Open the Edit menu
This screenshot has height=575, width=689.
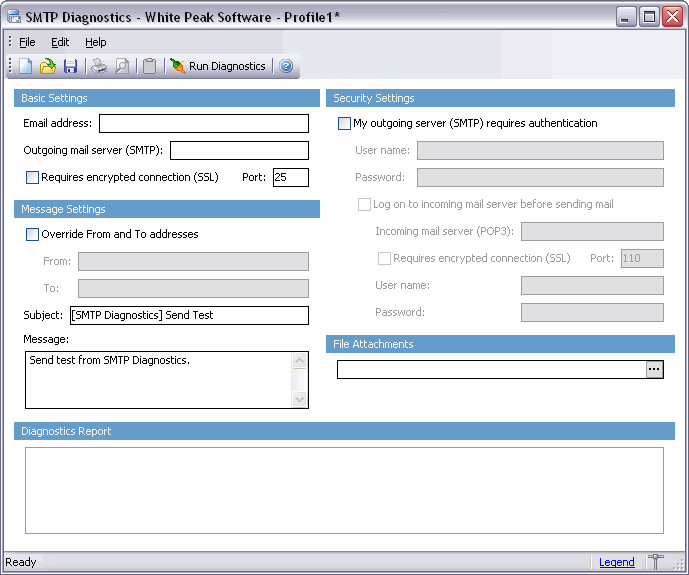tap(60, 42)
